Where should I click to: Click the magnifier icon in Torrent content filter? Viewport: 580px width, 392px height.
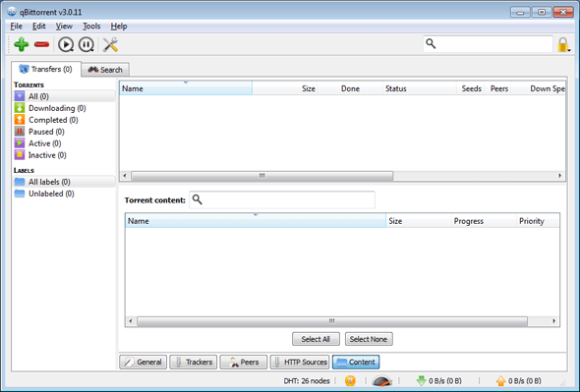point(198,199)
